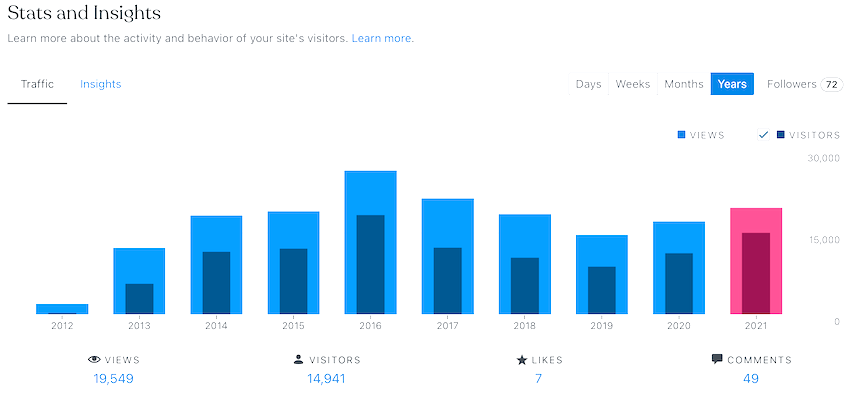The width and height of the screenshot is (864, 408).
Task: Switch chart period to Weeks
Action: point(632,84)
